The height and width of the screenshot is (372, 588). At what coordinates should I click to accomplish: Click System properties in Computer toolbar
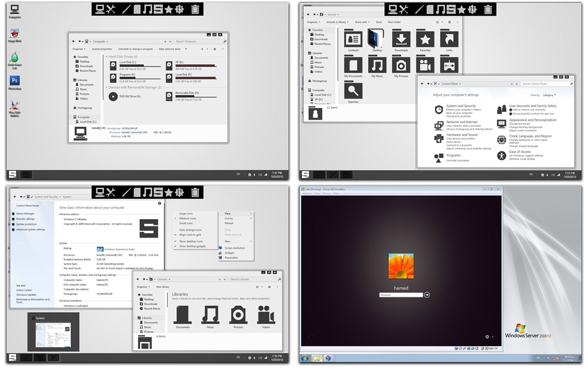tap(102, 49)
